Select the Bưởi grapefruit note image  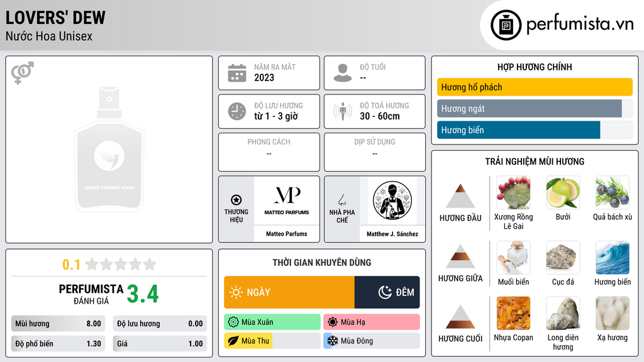click(563, 192)
